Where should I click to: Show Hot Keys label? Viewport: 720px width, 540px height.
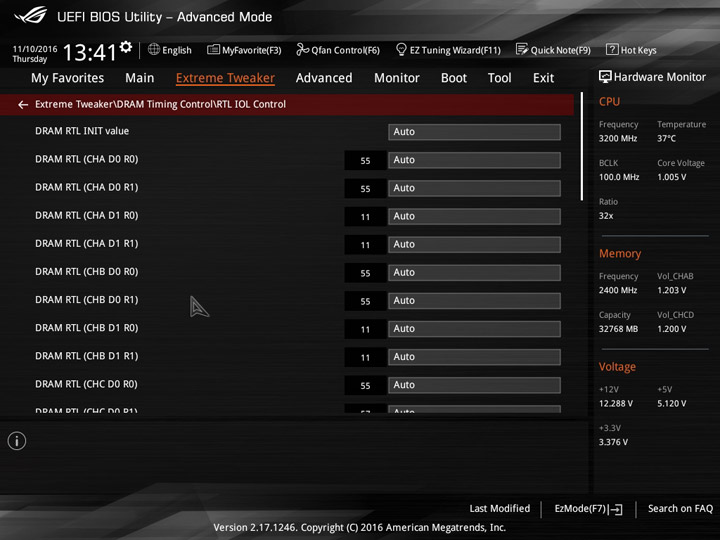click(x=638, y=50)
